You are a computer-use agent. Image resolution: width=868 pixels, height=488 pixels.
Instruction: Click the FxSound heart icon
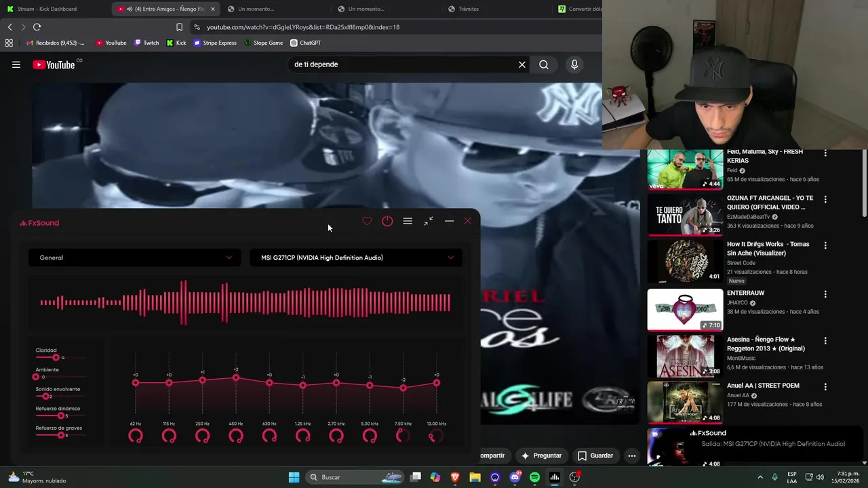pos(367,221)
